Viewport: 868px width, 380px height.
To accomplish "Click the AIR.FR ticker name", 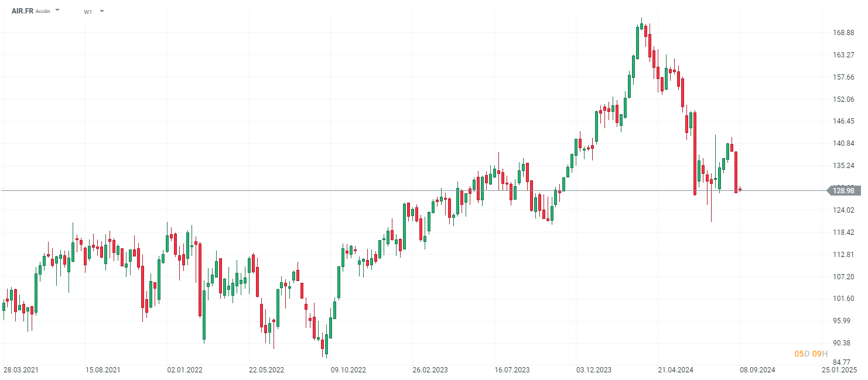I will click(22, 11).
